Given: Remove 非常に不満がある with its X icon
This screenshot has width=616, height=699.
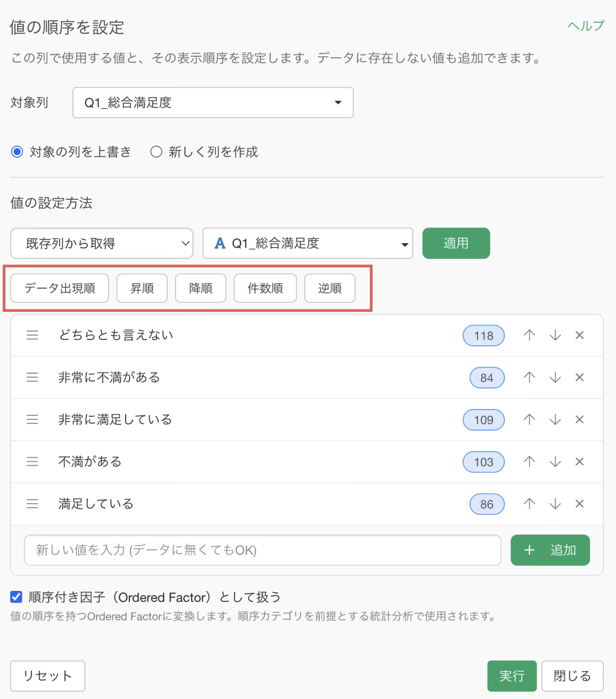Looking at the screenshot, I should [579, 378].
